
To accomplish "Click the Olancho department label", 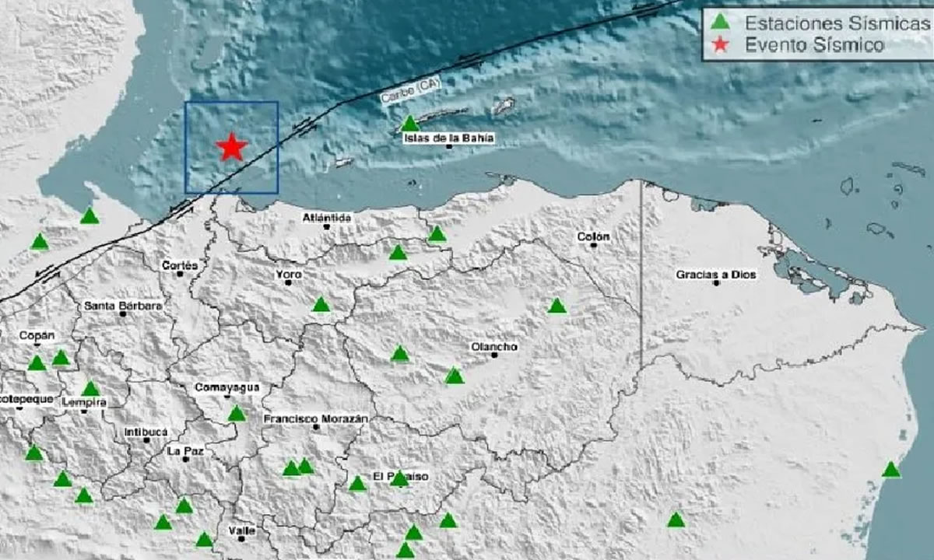I will click(x=494, y=347).
